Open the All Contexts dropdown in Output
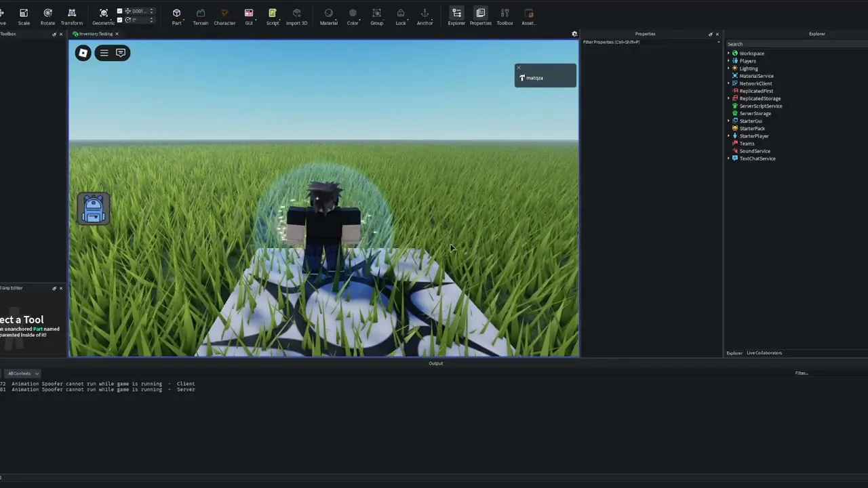 click(x=23, y=373)
